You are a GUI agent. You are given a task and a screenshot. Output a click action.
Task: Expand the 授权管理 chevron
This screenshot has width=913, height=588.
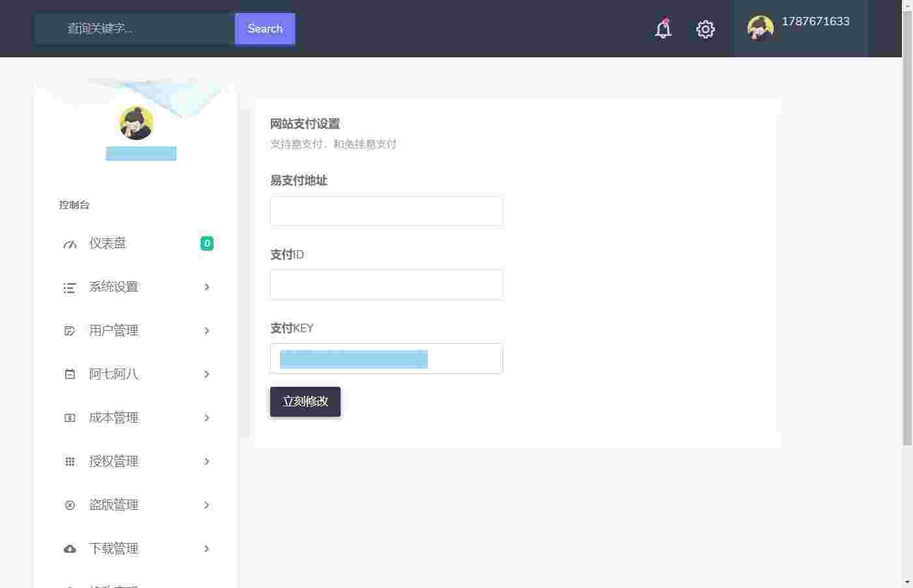click(x=206, y=462)
